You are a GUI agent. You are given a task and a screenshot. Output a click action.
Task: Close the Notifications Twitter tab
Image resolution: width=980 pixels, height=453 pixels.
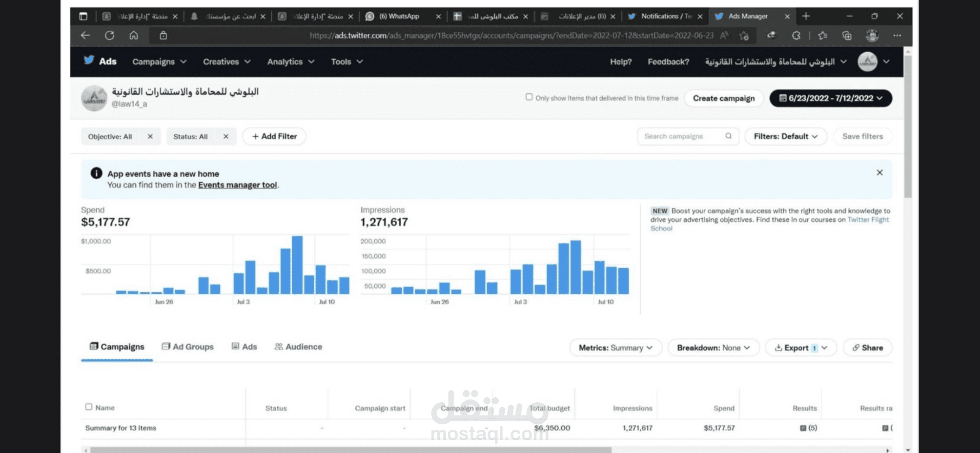point(700,16)
